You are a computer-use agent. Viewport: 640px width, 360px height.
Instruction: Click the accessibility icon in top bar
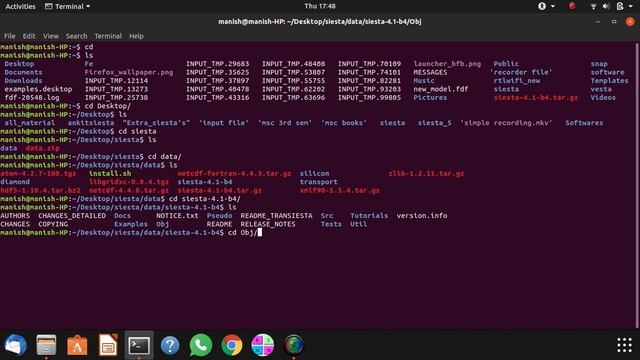click(x=542, y=6)
